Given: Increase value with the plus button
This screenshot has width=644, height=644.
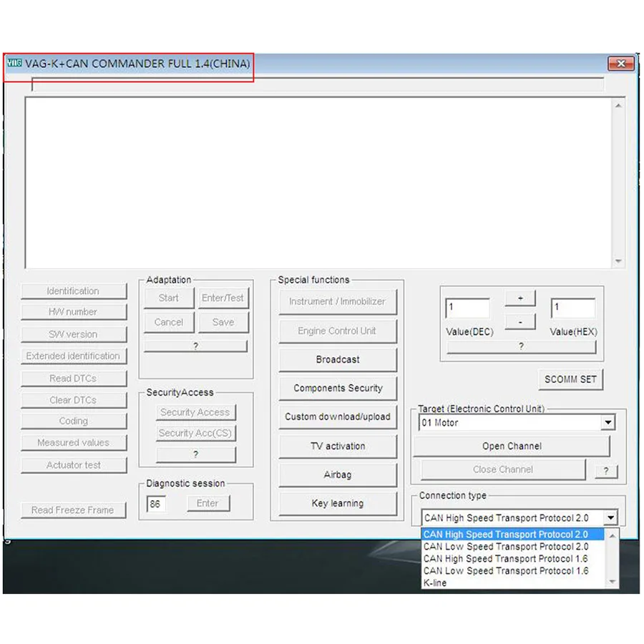Looking at the screenshot, I should [520, 298].
